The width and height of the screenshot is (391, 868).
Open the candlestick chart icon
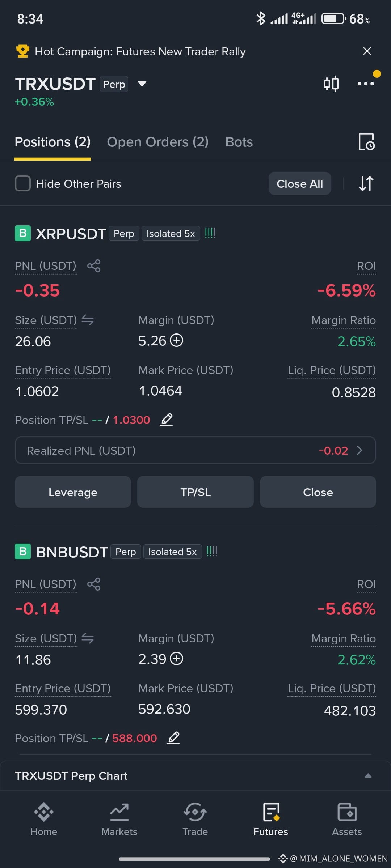pyautogui.click(x=331, y=84)
